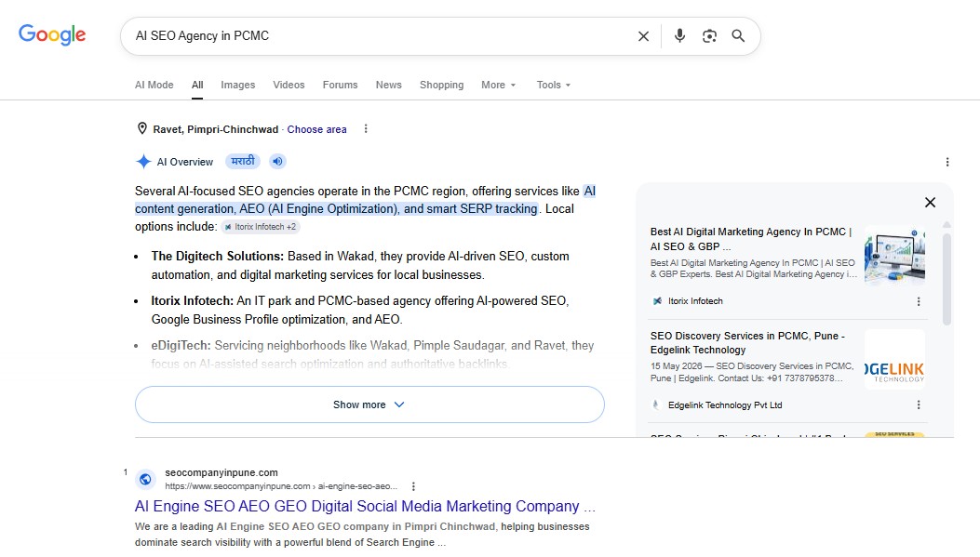
Task: Click the Google logo
Action: pyautogui.click(x=52, y=35)
